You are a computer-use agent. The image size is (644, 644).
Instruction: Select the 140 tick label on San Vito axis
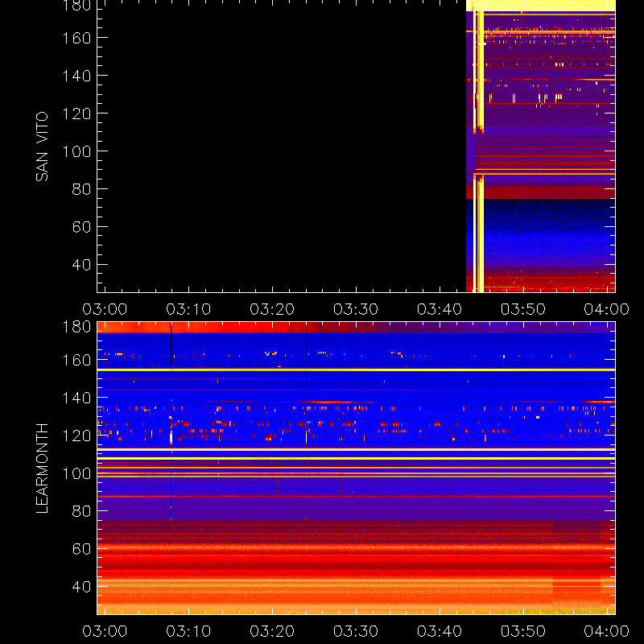pos(76,76)
